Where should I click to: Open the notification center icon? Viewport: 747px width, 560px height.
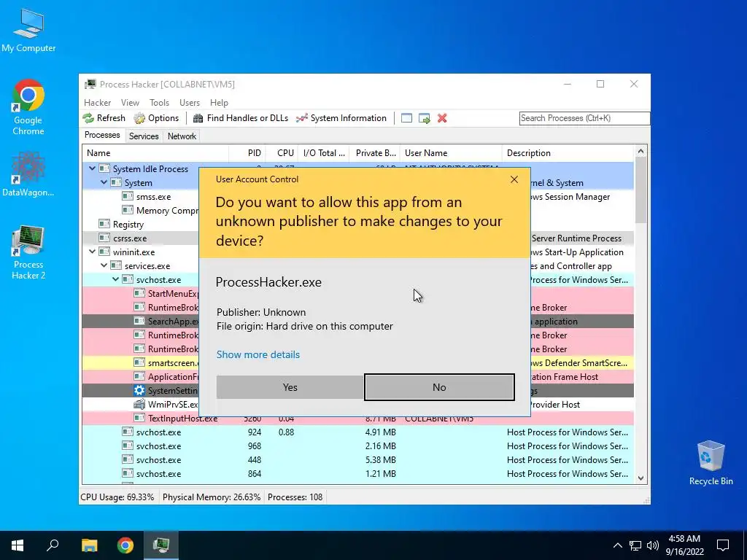click(x=723, y=545)
